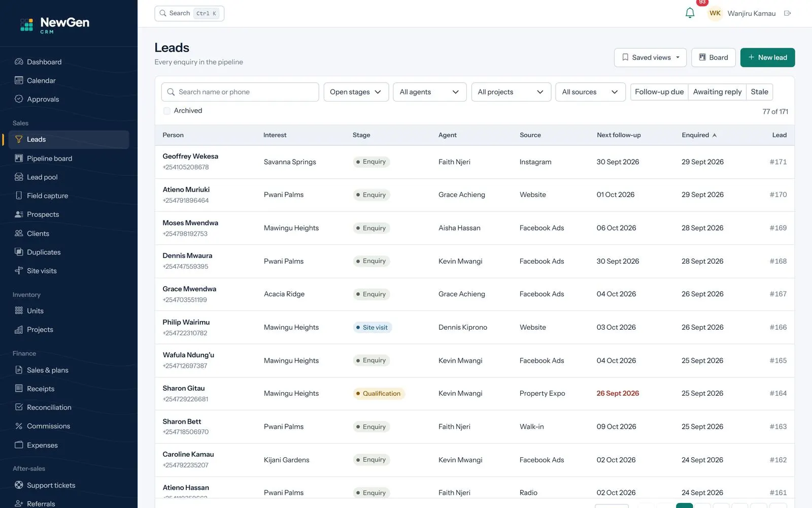
Task: Switch to Board view button
Action: coord(713,57)
